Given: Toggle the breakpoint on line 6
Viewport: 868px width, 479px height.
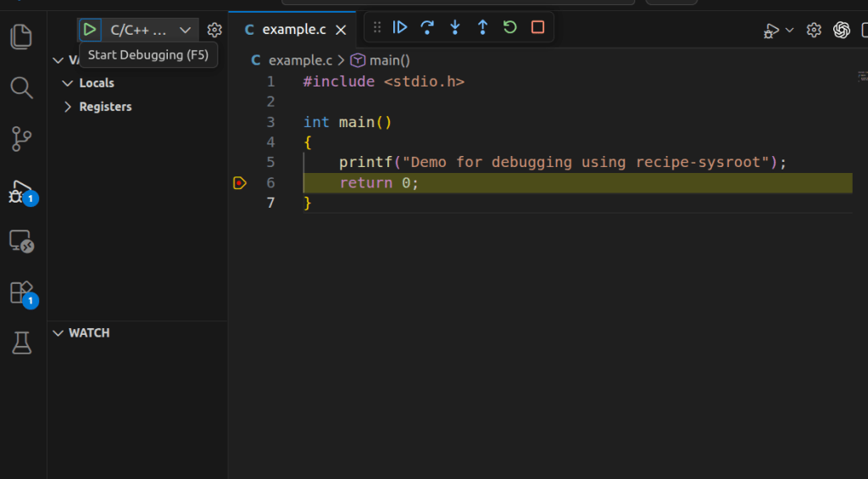Looking at the screenshot, I should pyautogui.click(x=240, y=183).
